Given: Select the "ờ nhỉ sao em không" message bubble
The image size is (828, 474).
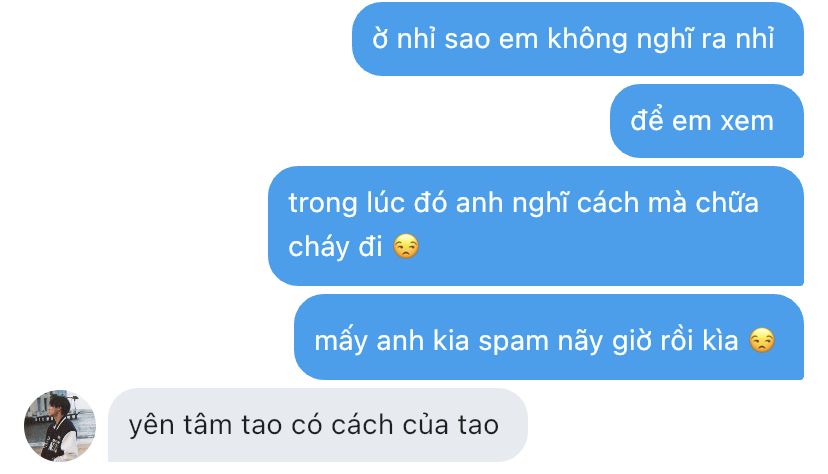Looking at the screenshot, I should (578, 39).
